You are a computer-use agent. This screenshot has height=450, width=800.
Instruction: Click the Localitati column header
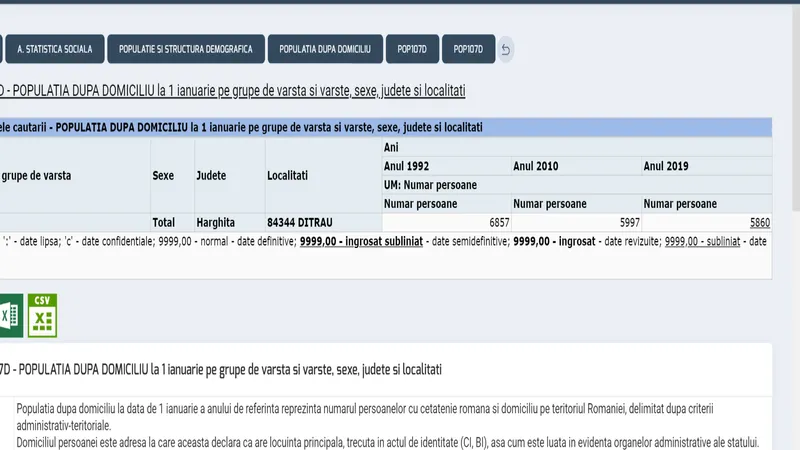288,175
